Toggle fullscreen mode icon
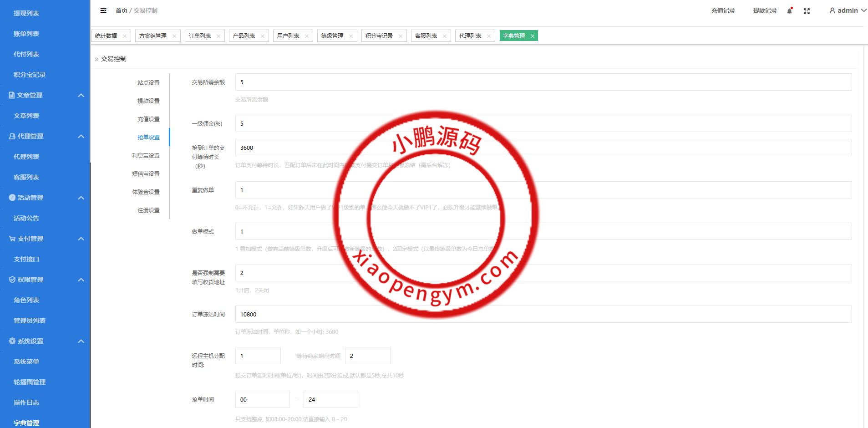 pyautogui.click(x=807, y=11)
